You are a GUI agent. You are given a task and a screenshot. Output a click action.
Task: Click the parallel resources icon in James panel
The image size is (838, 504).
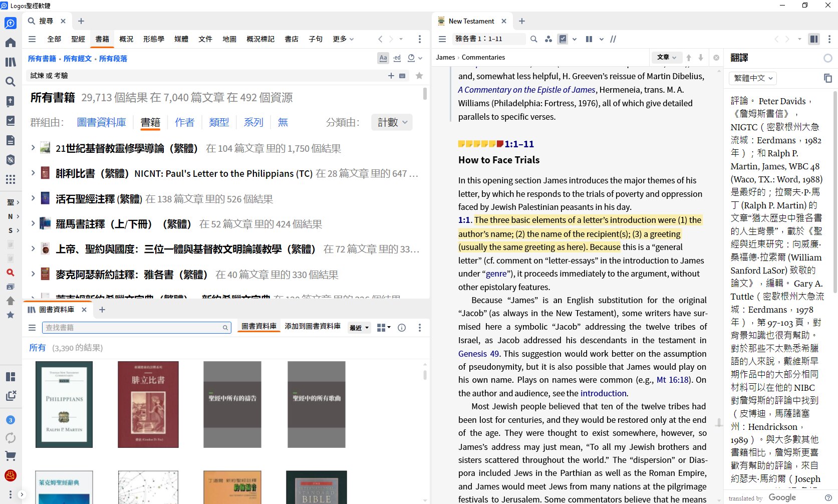coord(589,39)
